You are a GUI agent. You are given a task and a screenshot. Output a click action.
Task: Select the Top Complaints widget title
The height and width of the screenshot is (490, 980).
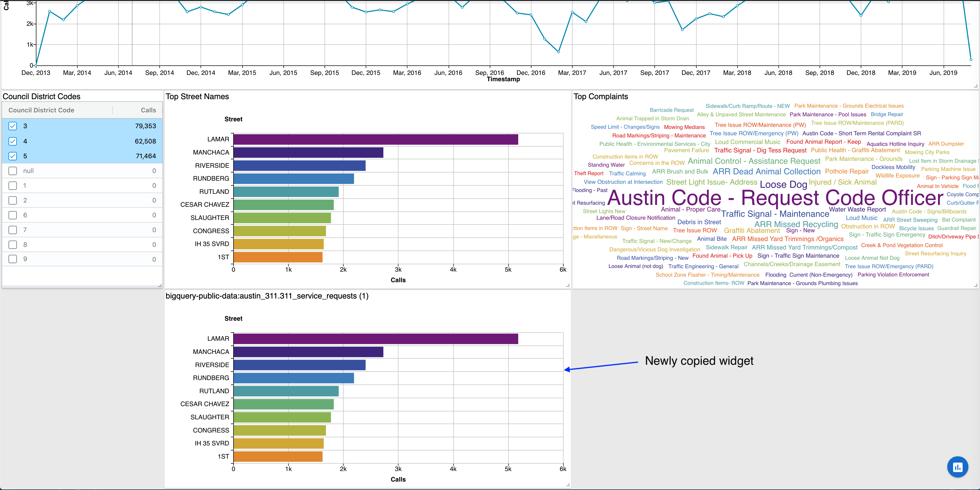click(601, 97)
